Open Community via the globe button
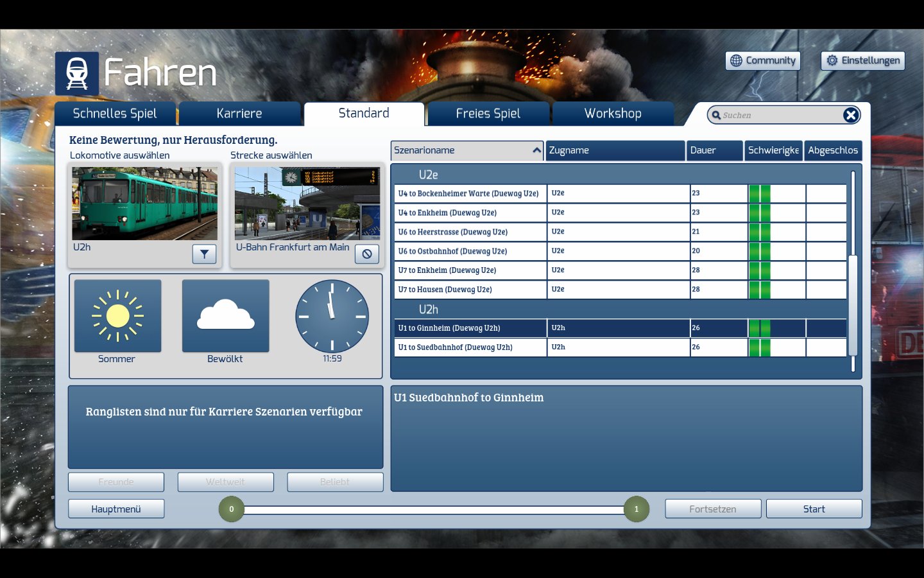This screenshot has width=924, height=578. tap(762, 60)
